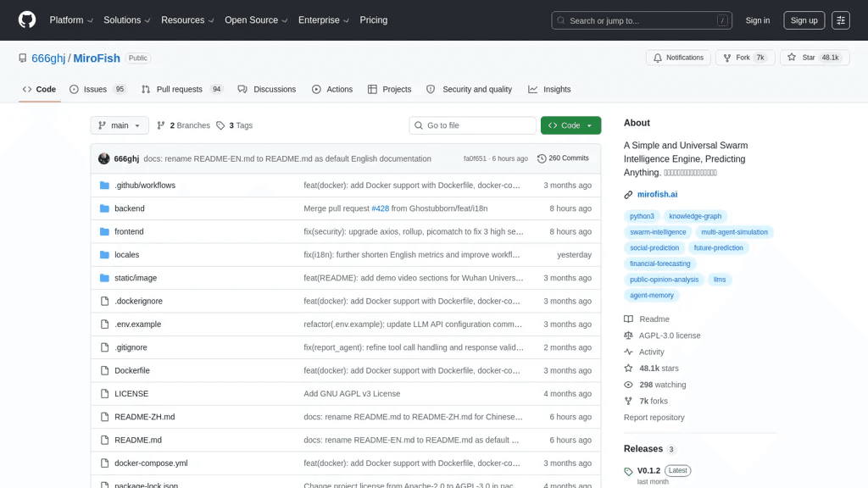The height and width of the screenshot is (488, 868).
Task: Switch to the Actions tab
Action: (x=332, y=89)
